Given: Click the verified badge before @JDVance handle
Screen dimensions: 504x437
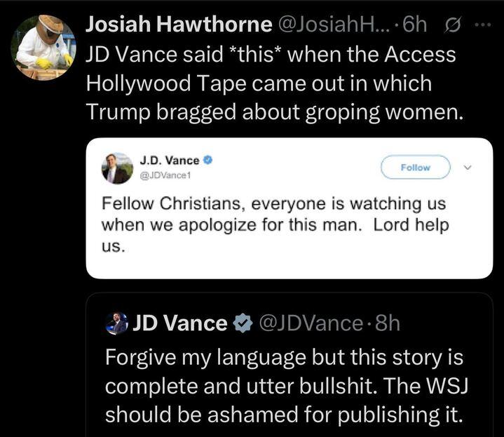Looking at the screenshot, I should pos(243,323).
